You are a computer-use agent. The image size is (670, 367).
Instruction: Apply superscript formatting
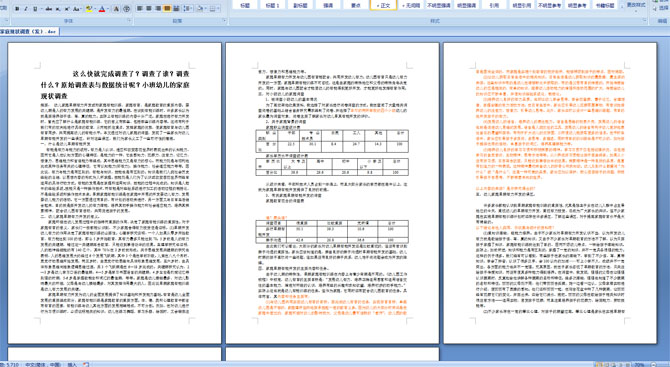[67, 9]
